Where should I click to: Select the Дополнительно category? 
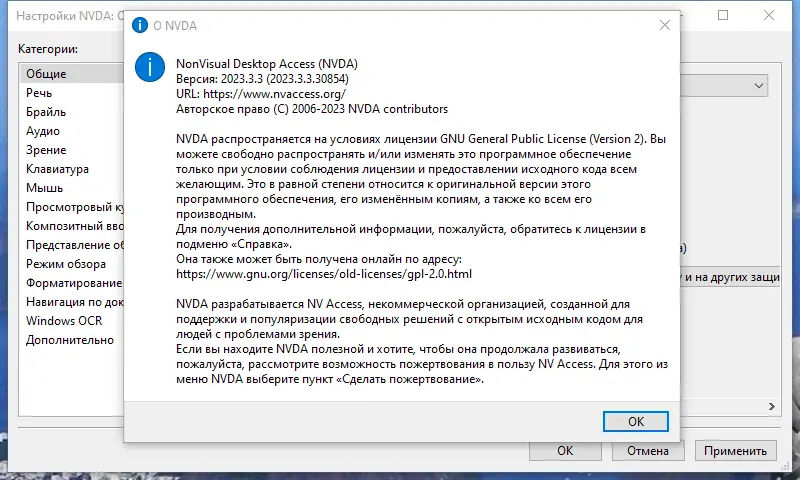[71, 340]
